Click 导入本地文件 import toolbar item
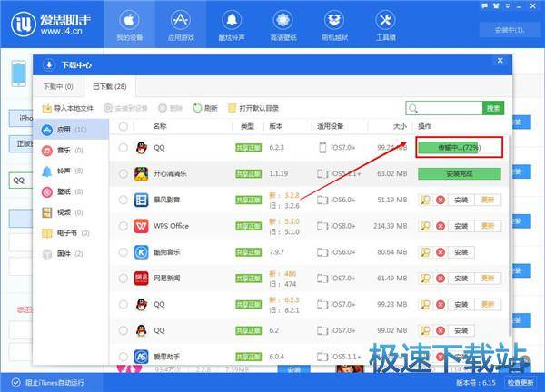Viewport: 545px width, 392px height. [68, 108]
